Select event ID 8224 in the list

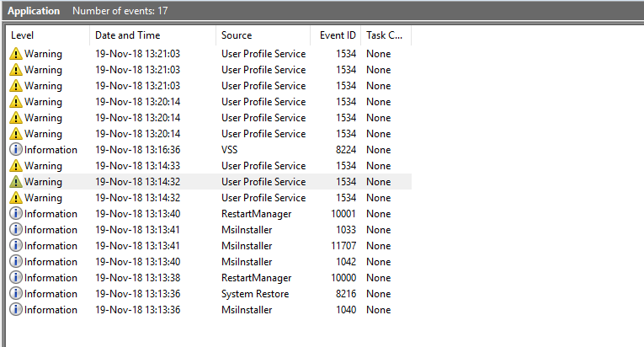344,150
